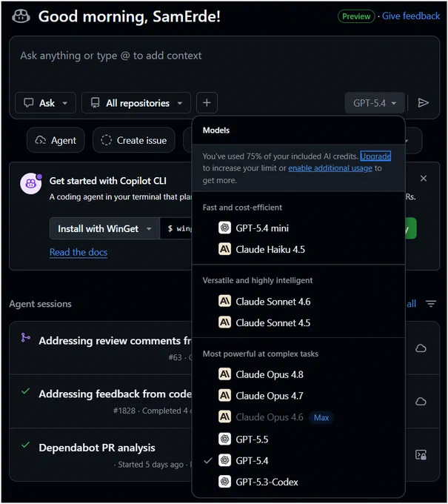Click the disabled Claude Opus 4.6 entry

pos(298,417)
